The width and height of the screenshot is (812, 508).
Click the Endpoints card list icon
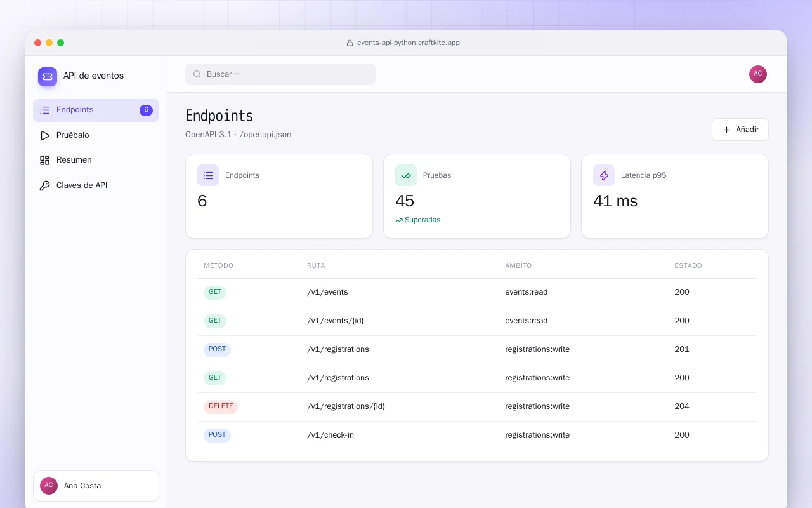point(208,175)
